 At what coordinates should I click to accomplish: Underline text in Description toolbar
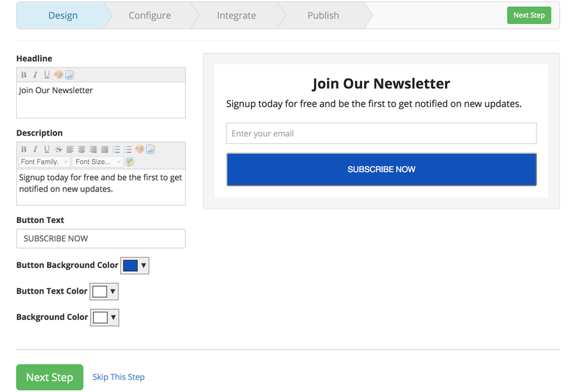click(47, 149)
